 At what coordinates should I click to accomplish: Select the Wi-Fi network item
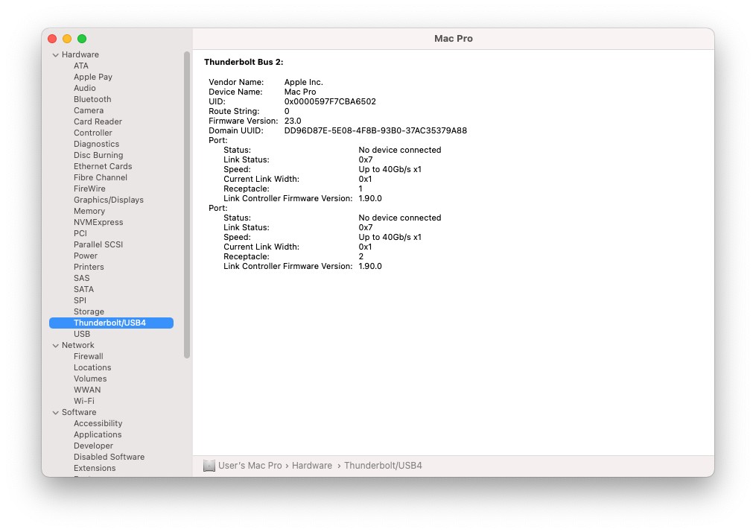click(x=84, y=401)
